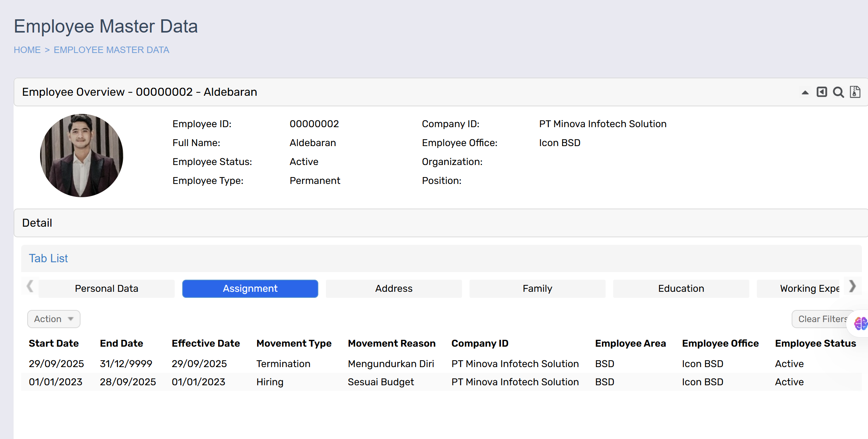Click the magnifier search icon in the overview header

click(838, 92)
